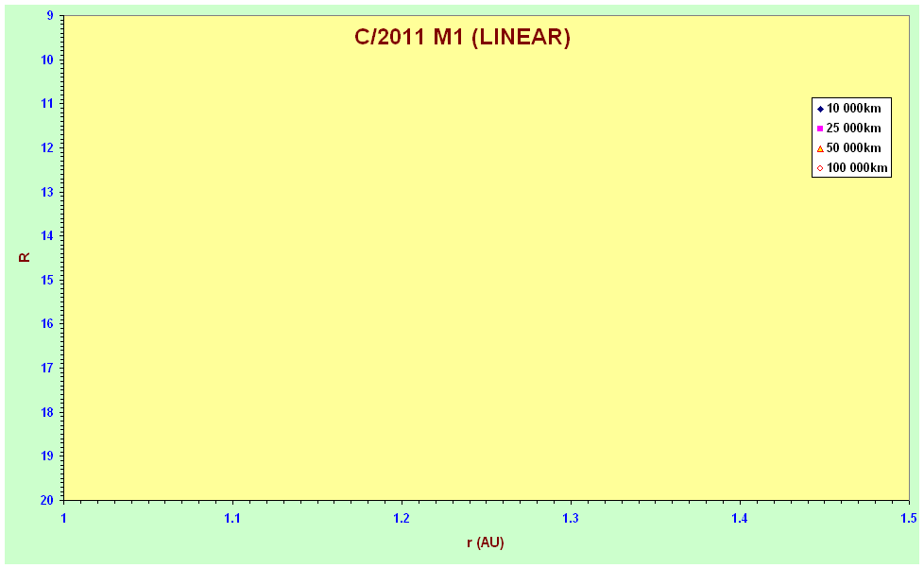Click the y-axis label 10
Viewport: 924px width, 568px height.
[48, 60]
